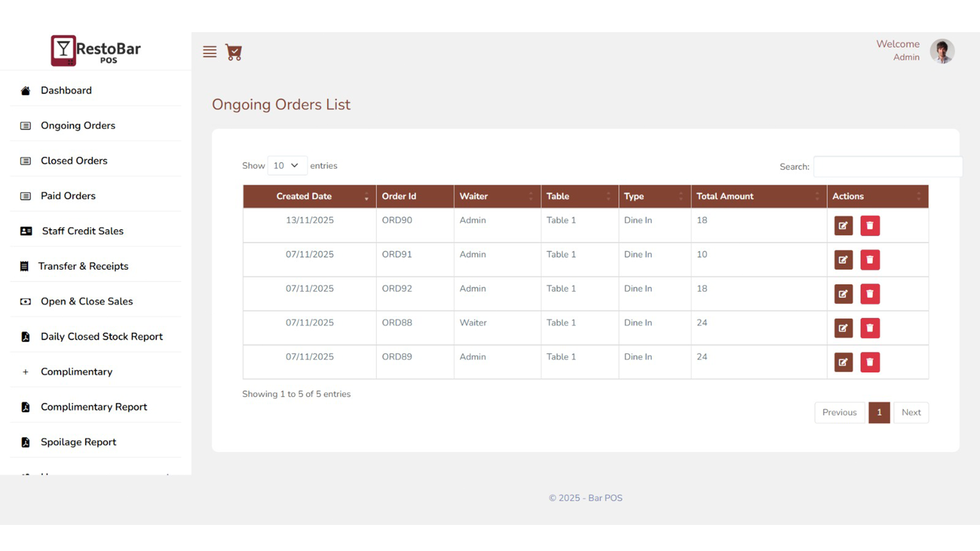
Task: Click the Admin profile avatar
Action: click(x=942, y=51)
